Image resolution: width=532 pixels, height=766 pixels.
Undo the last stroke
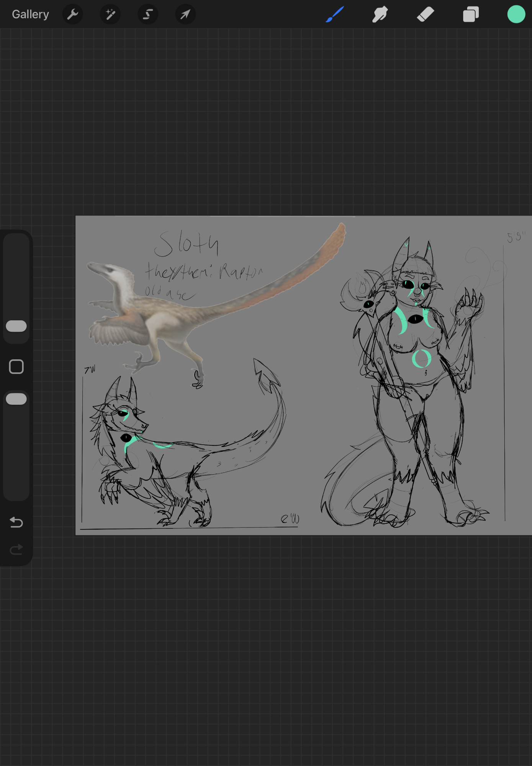tap(16, 522)
